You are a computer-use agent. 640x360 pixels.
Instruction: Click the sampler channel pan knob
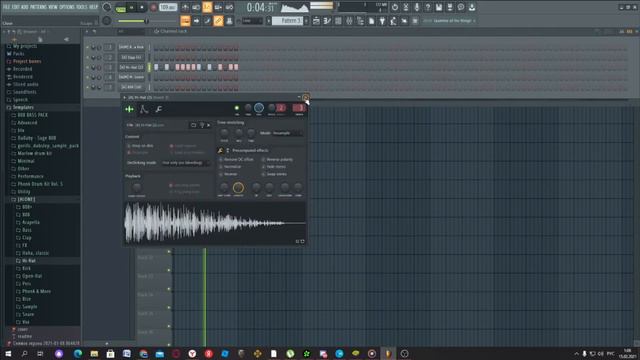click(x=248, y=108)
